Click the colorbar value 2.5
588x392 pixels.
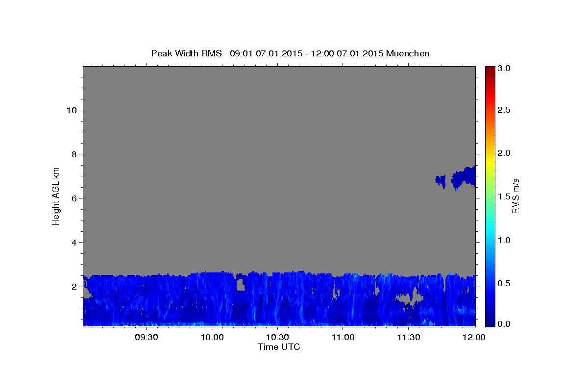[505, 110]
